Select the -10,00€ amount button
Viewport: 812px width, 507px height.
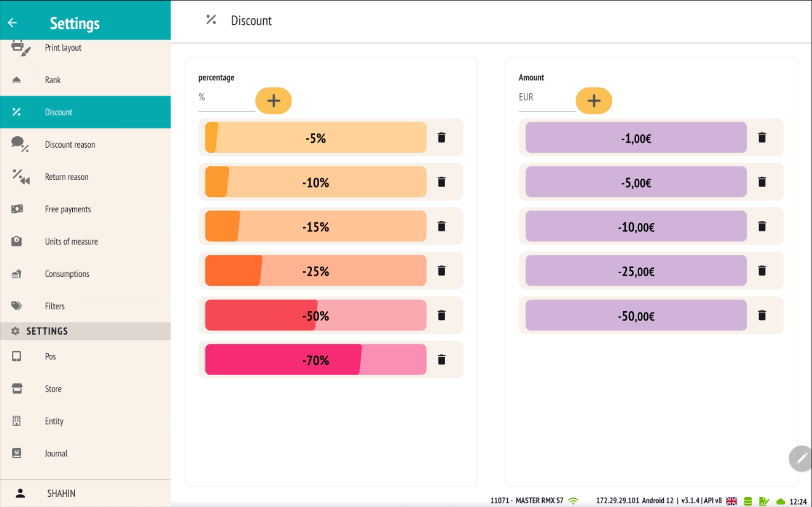click(x=636, y=227)
